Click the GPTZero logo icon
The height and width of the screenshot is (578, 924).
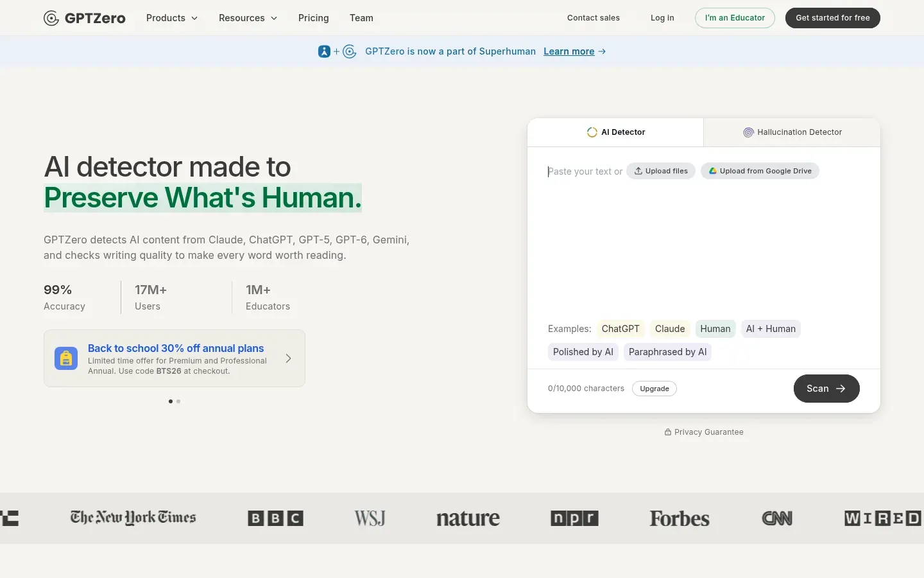pos(51,18)
